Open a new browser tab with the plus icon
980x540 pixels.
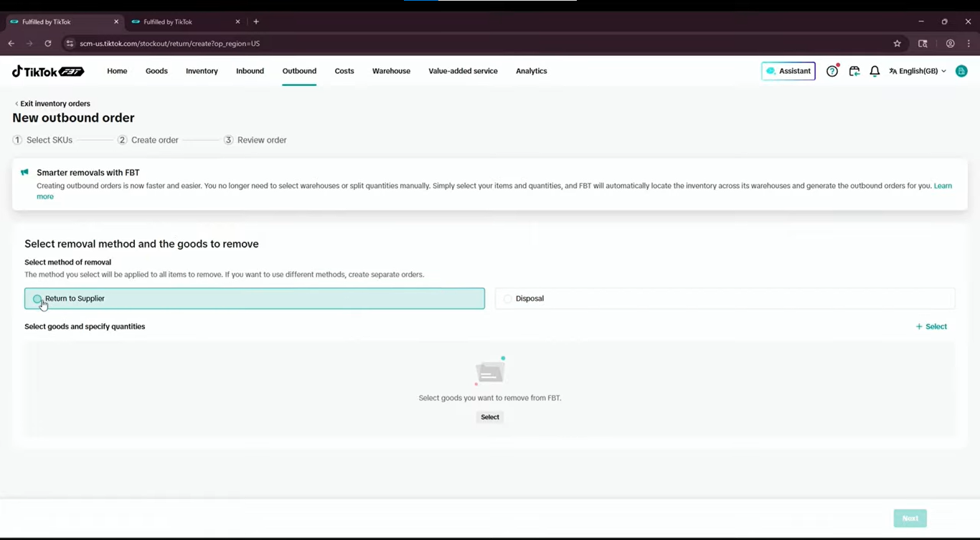coord(256,22)
